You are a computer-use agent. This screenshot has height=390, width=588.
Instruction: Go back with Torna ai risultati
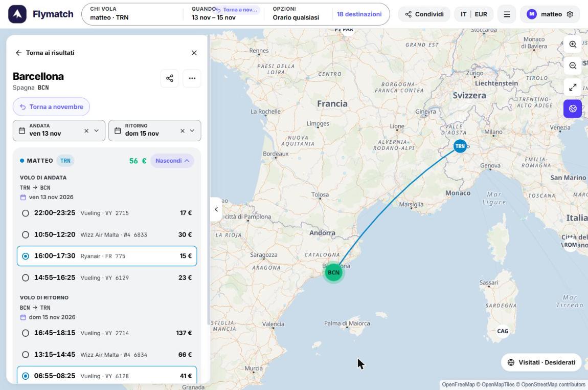click(x=44, y=53)
